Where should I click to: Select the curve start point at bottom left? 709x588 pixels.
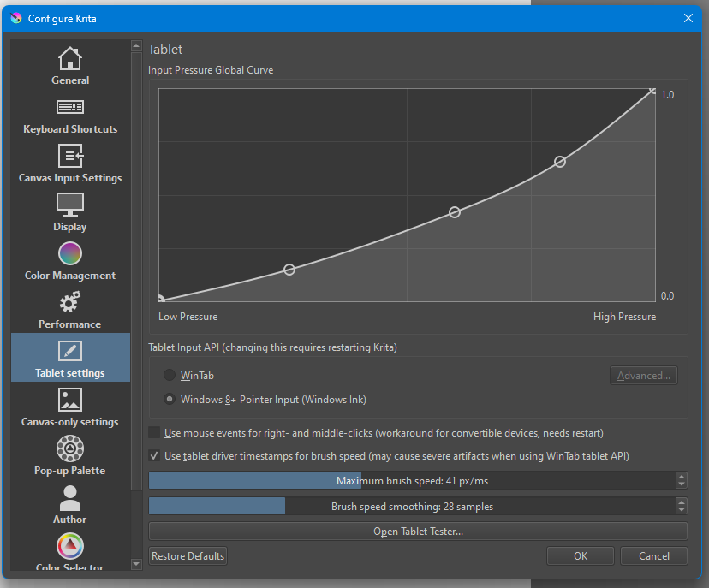[x=161, y=299]
